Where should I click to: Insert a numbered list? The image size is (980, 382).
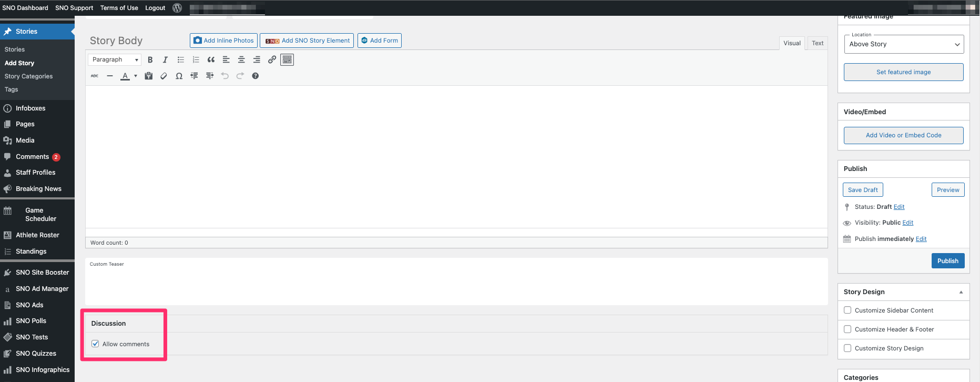pos(196,60)
